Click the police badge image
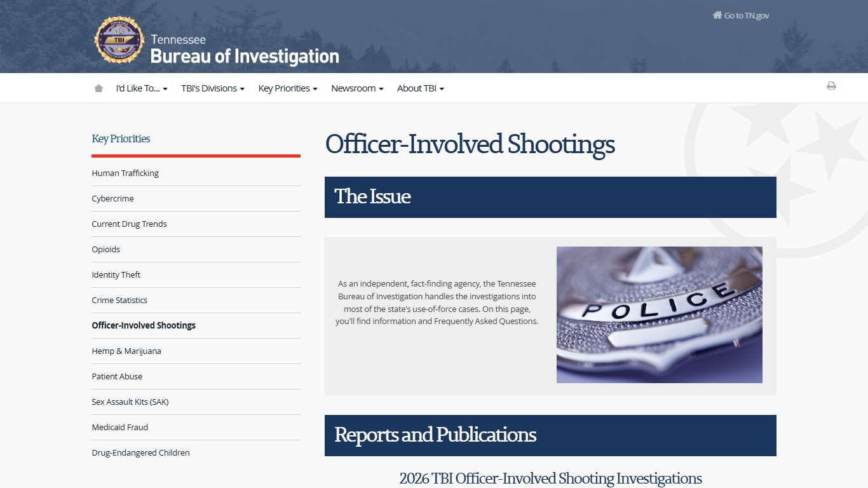 pyautogui.click(x=659, y=315)
